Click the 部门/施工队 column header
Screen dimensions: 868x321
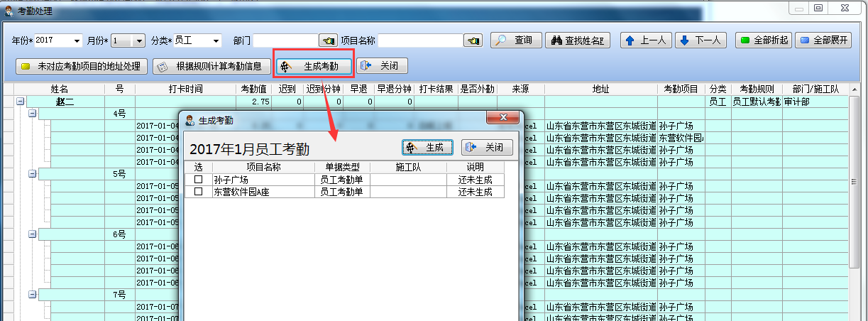816,89
